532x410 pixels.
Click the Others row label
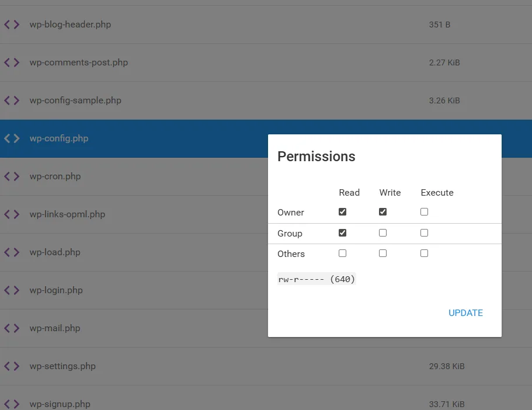[x=291, y=254]
